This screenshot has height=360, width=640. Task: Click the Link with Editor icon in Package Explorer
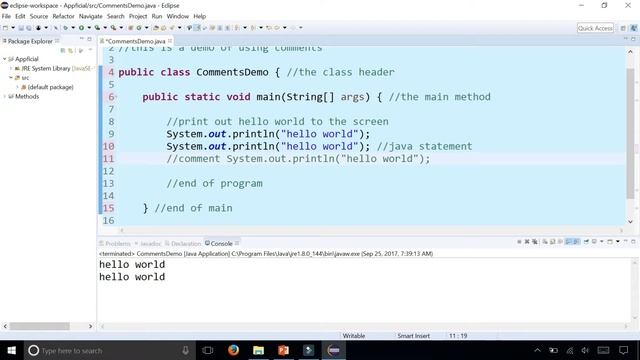click(70, 50)
